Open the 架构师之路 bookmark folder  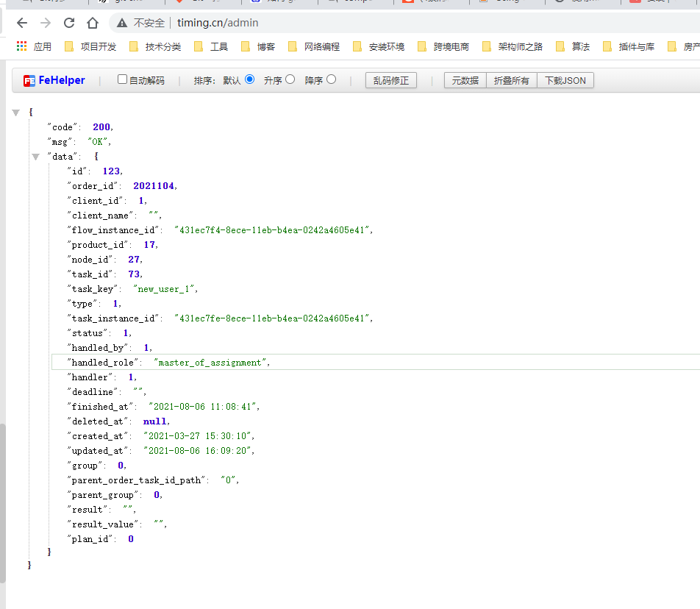click(x=512, y=46)
